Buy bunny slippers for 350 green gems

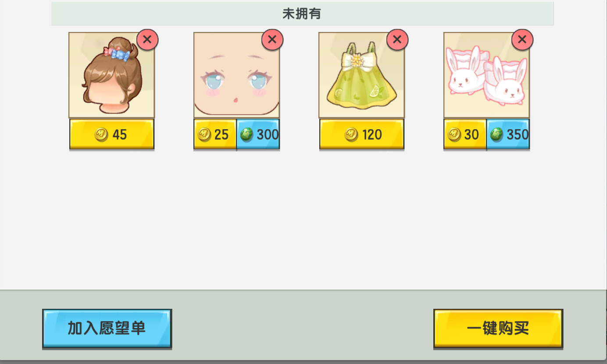coord(508,134)
